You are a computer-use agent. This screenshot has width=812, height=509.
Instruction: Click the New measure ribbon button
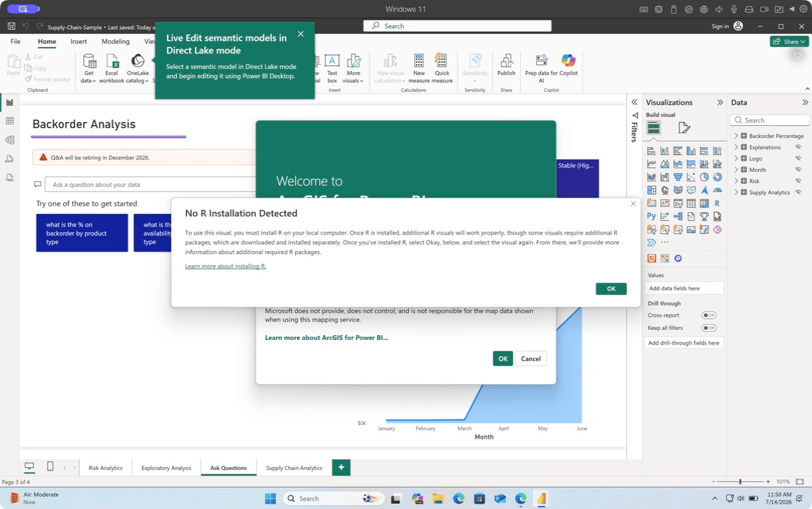tap(419, 69)
